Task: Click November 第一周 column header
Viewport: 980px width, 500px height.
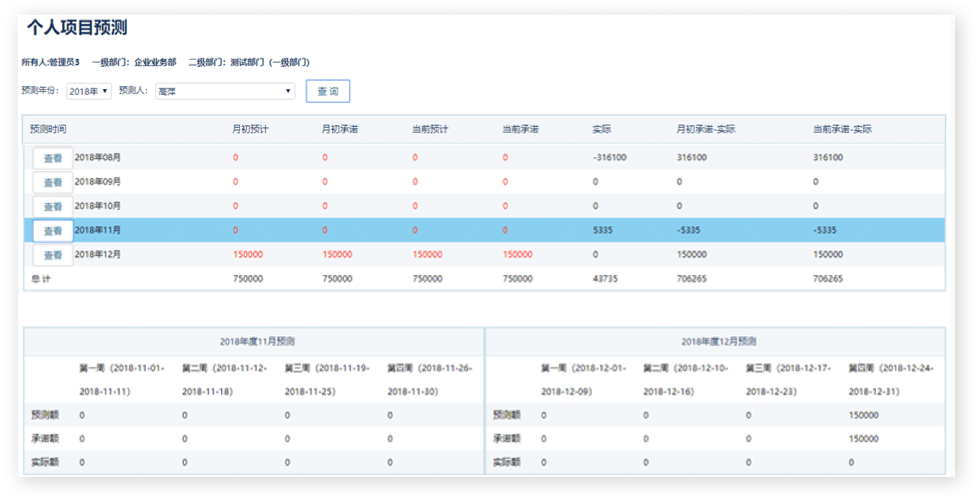Action: point(122,380)
